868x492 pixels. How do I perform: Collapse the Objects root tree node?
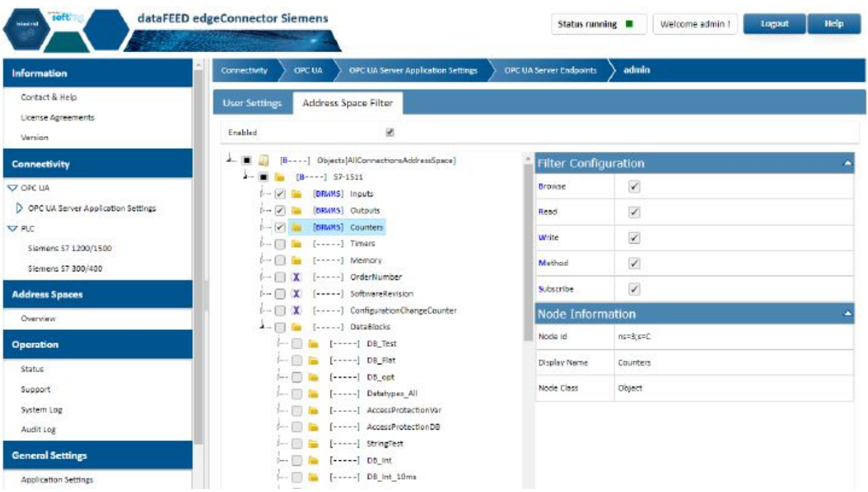coord(230,160)
